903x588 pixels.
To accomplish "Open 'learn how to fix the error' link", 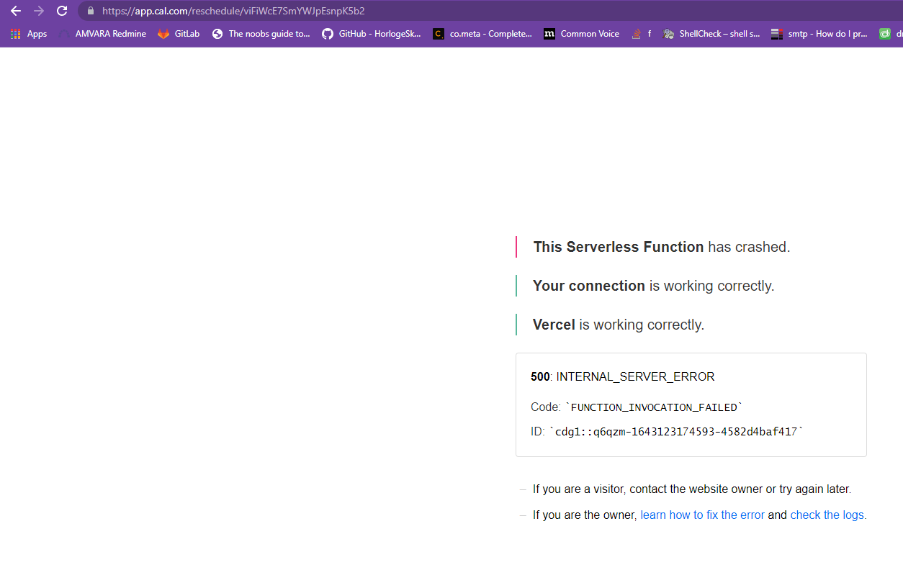I will click(702, 515).
